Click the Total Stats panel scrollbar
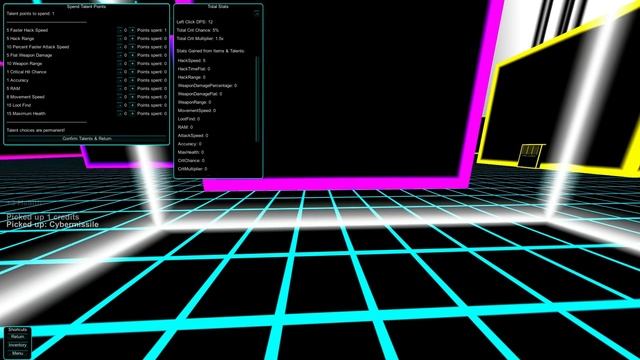This screenshot has height=360, width=640. 257,99
